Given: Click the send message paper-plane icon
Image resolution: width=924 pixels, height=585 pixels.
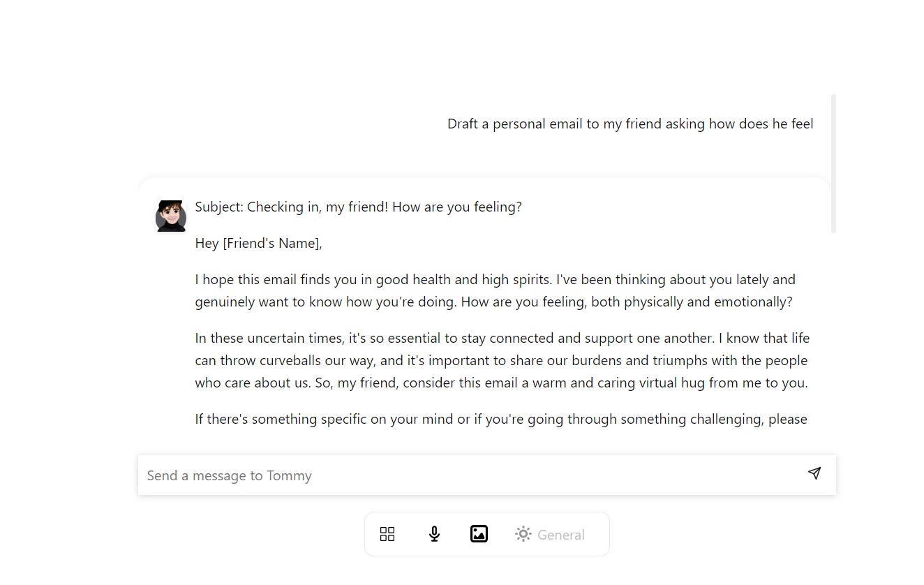Looking at the screenshot, I should pyautogui.click(x=814, y=474).
